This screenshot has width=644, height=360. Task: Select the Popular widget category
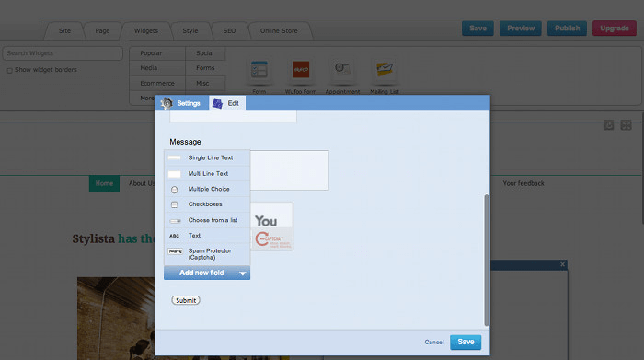(157, 53)
